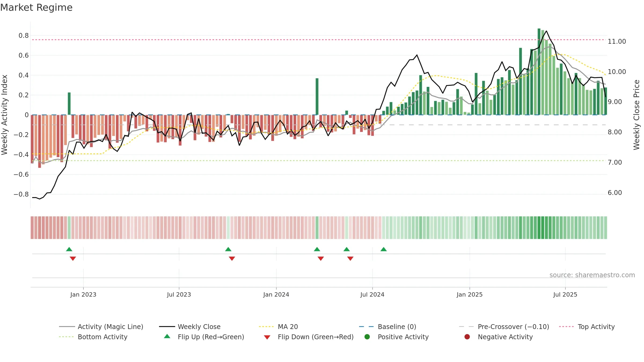Toggle the Negative Activity legend entry

[x=498, y=337]
